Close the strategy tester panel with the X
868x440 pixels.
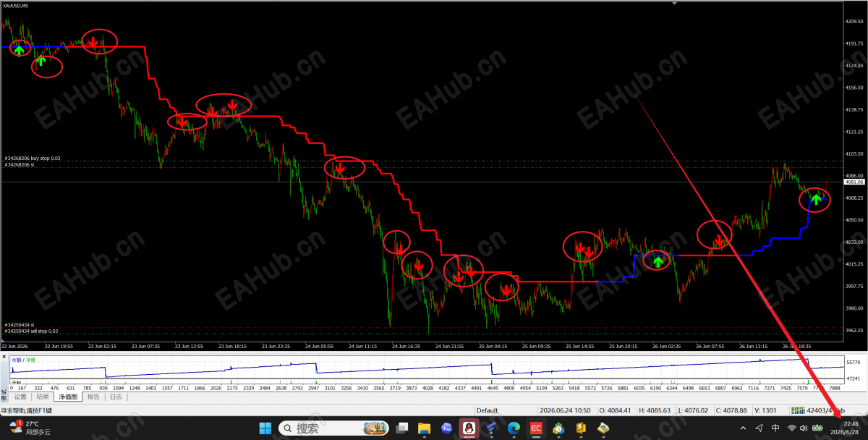(4, 358)
